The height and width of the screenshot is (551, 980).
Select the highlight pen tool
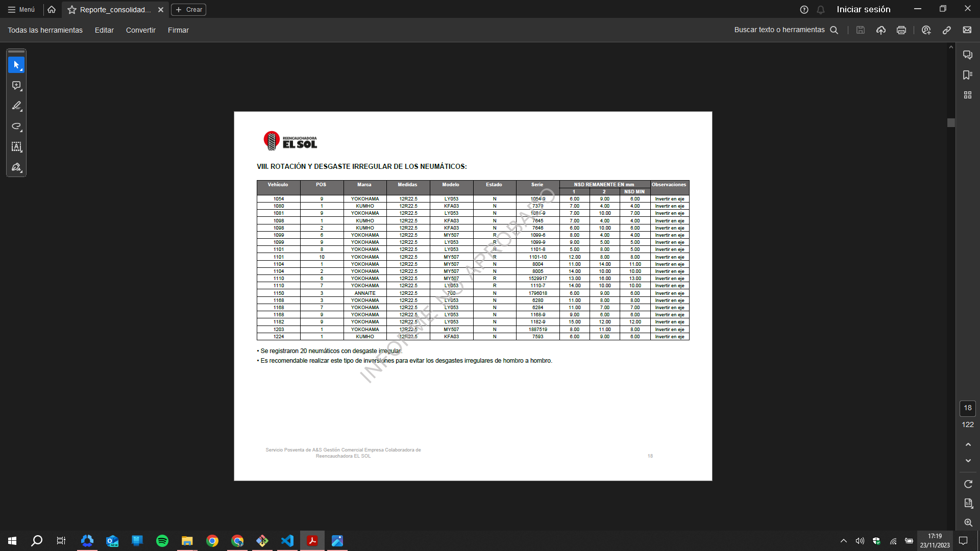16,106
